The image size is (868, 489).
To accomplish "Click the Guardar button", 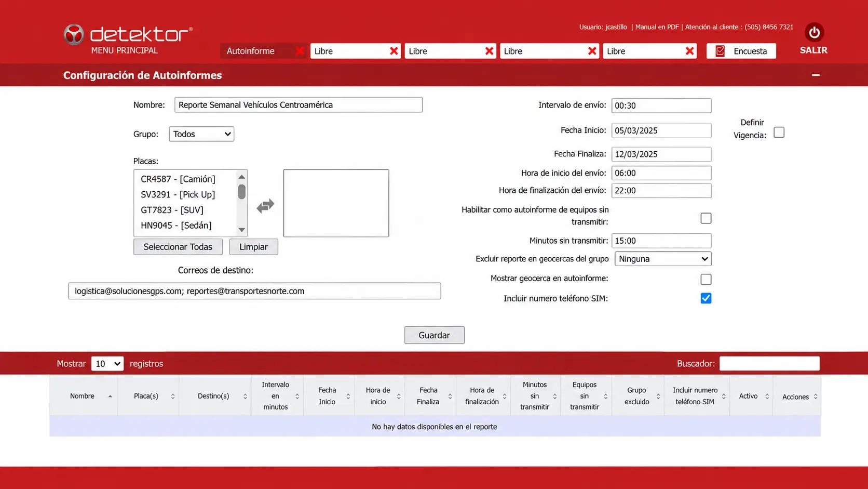I will click(435, 335).
